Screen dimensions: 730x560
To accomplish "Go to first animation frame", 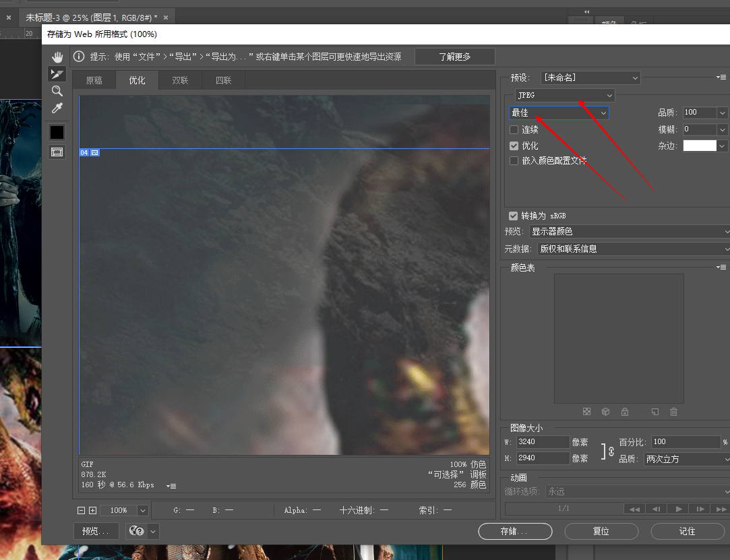I will [x=634, y=509].
